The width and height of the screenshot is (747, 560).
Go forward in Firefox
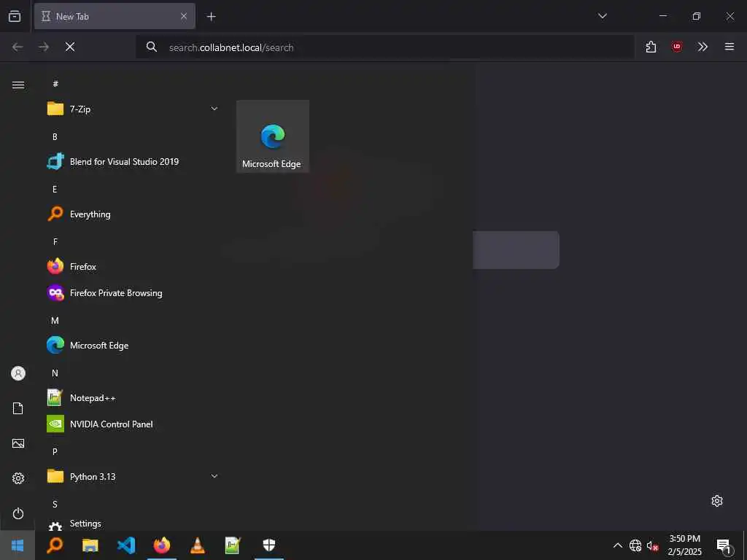pos(44,47)
